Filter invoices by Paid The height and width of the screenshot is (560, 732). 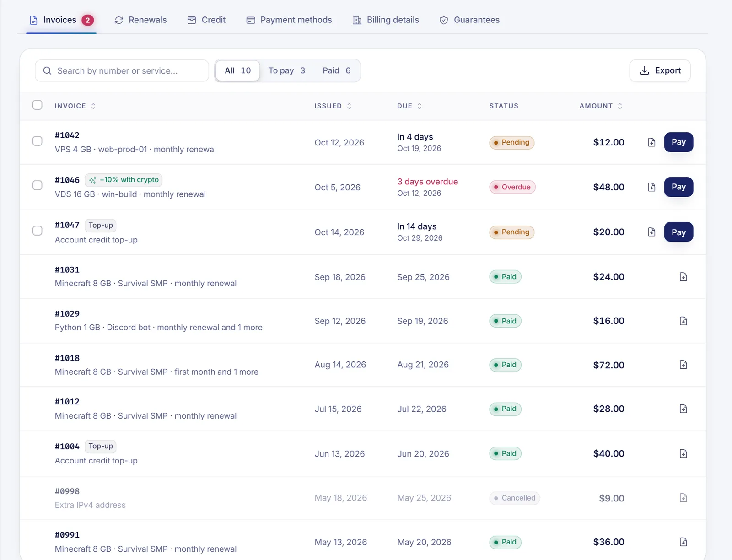click(337, 71)
